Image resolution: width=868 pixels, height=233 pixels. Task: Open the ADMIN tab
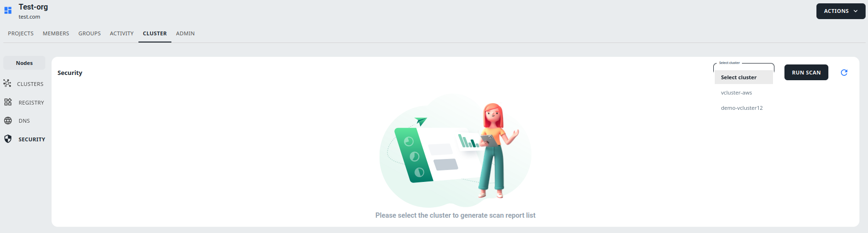(185, 33)
